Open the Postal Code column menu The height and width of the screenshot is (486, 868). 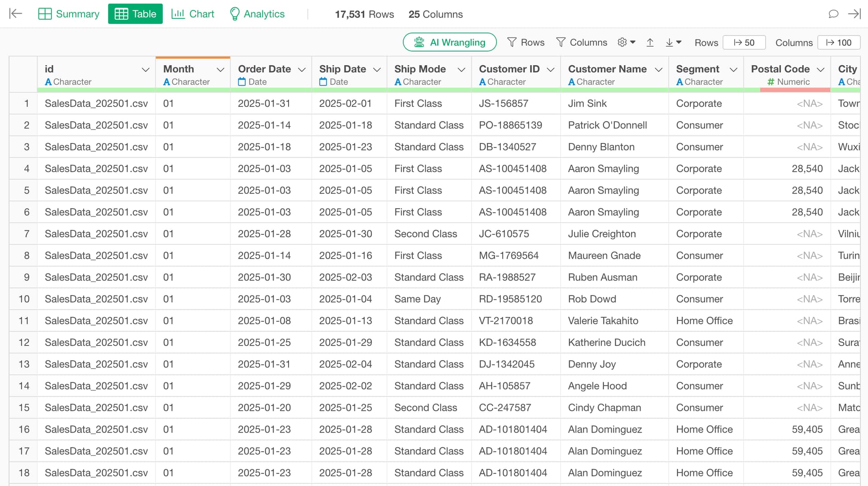pyautogui.click(x=821, y=70)
